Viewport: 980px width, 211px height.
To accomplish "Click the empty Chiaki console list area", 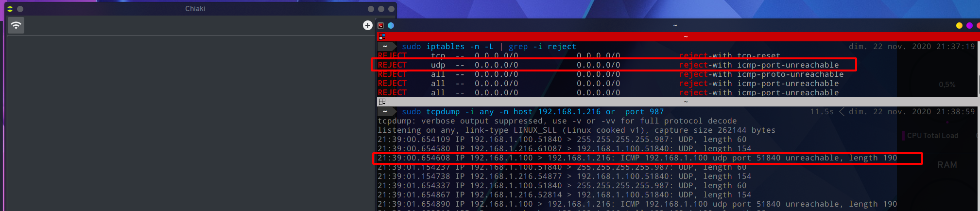I will tap(190, 123).
